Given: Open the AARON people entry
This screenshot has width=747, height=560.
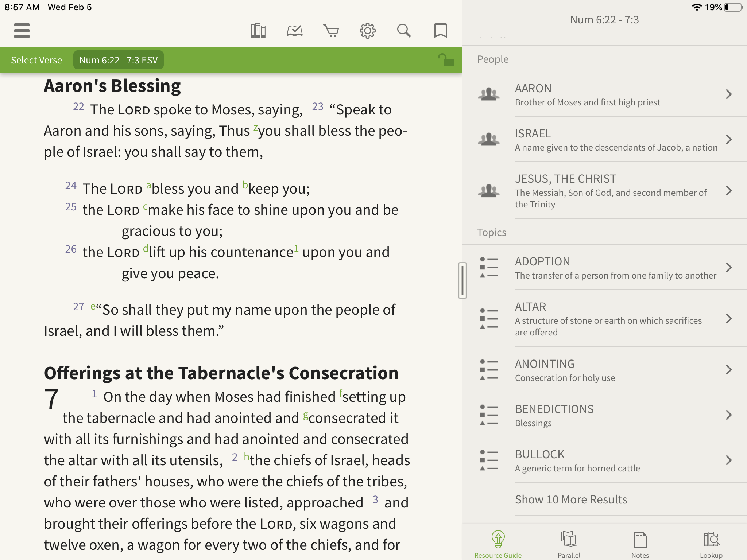Looking at the screenshot, I should pos(605,94).
